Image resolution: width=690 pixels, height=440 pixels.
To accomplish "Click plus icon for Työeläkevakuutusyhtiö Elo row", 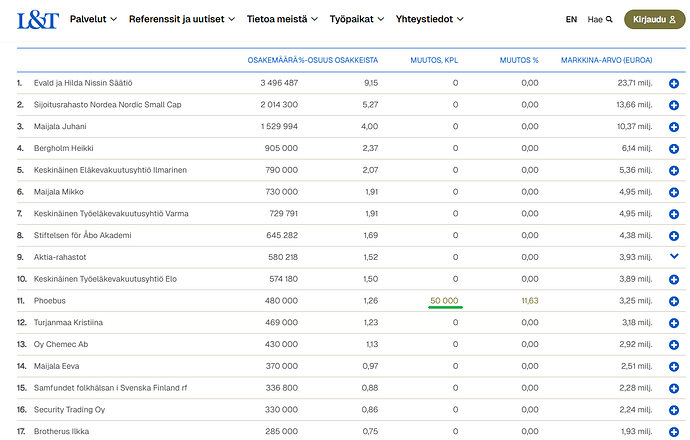I will point(674,279).
